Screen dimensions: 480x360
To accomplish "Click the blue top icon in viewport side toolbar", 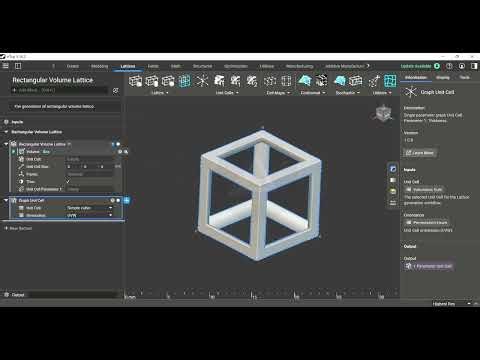I will (393, 169).
